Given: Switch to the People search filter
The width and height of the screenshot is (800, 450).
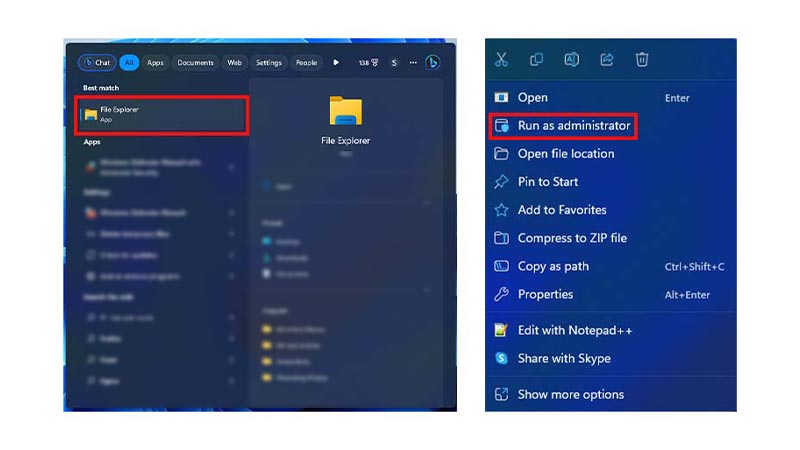Looking at the screenshot, I should (307, 63).
